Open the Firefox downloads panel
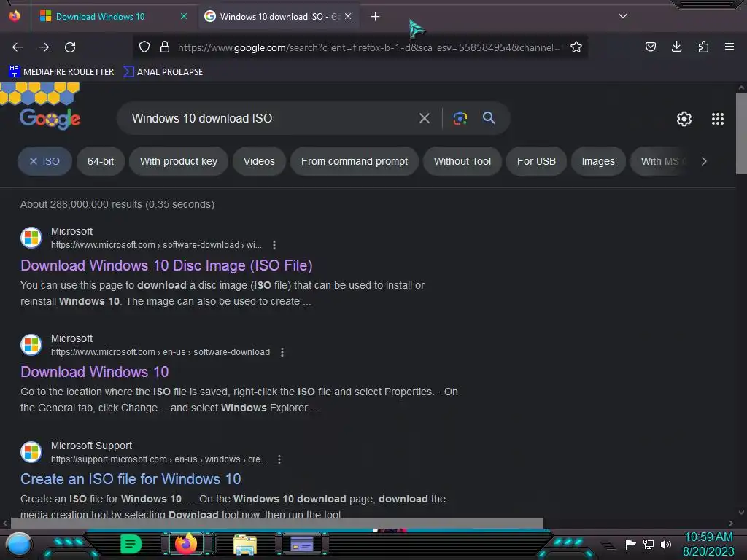 coord(676,47)
